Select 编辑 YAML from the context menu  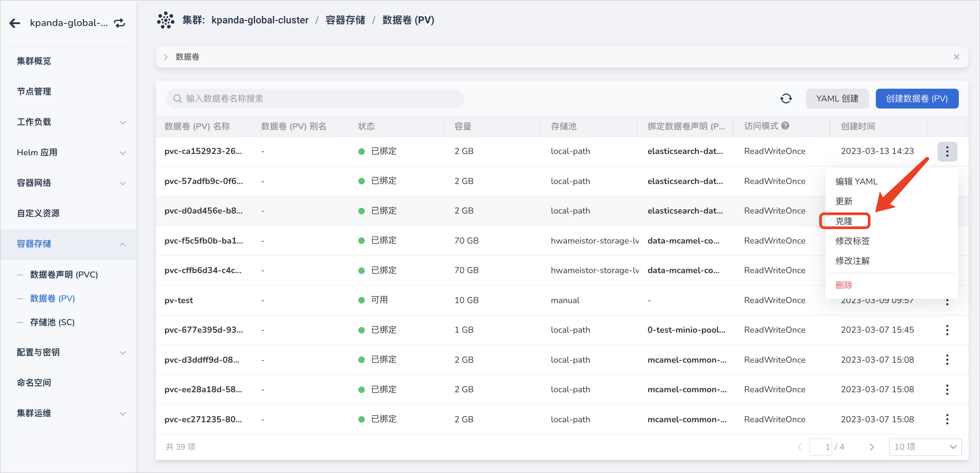click(856, 181)
